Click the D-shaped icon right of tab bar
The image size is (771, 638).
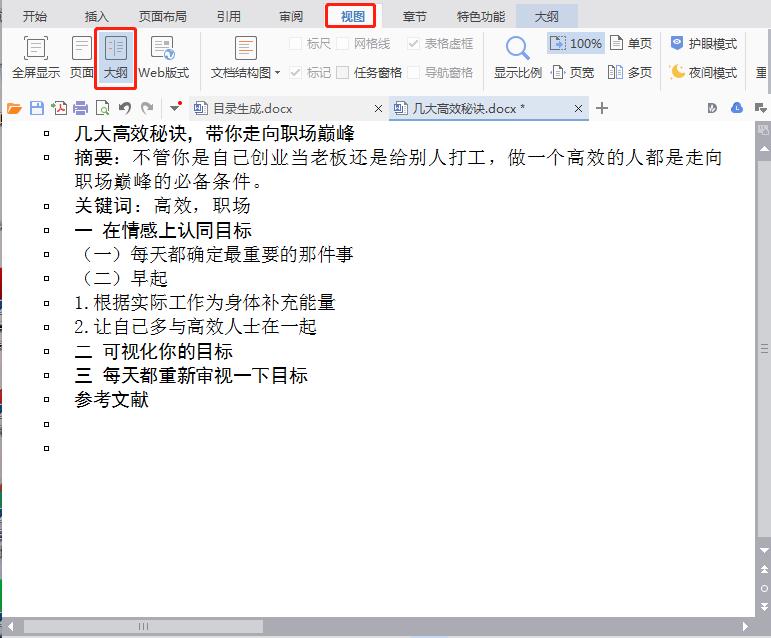click(x=712, y=108)
